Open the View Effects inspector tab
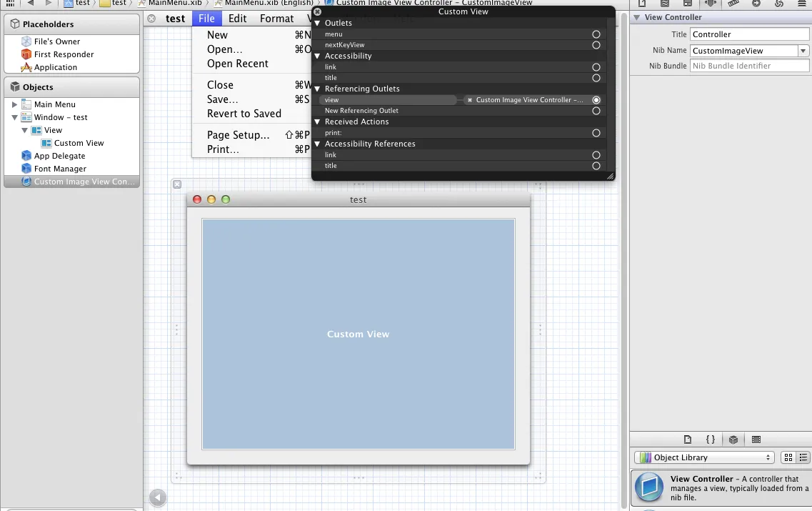 [x=801, y=3]
